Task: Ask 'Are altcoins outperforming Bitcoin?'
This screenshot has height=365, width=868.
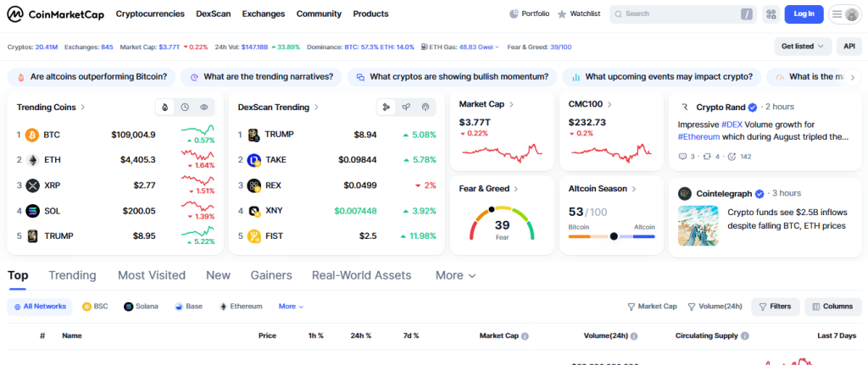Action: [92, 77]
